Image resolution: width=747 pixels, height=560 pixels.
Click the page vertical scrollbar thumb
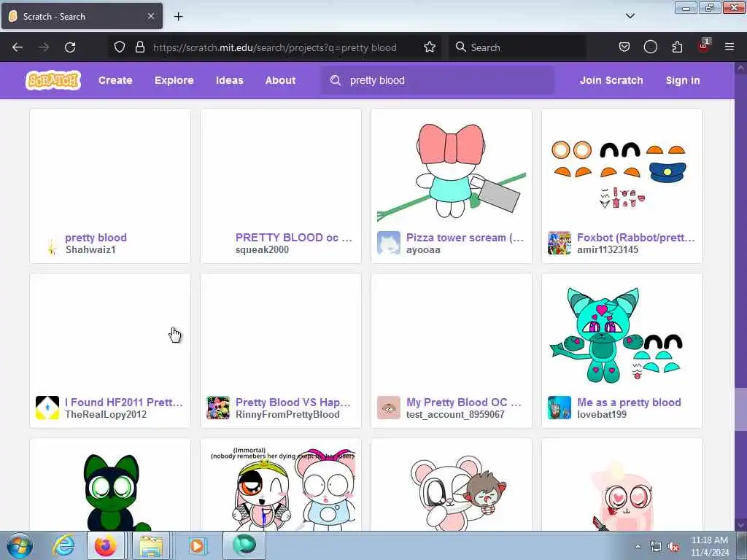[x=741, y=410]
